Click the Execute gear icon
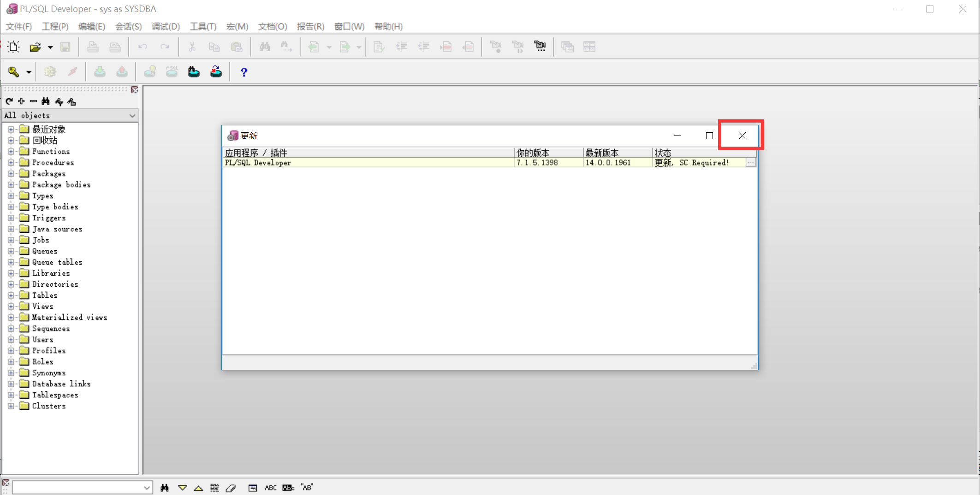 (x=50, y=72)
